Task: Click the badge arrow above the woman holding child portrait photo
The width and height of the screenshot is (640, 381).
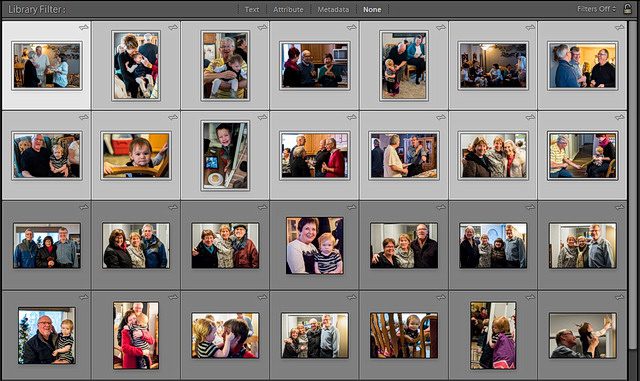Action: (173, 27)
